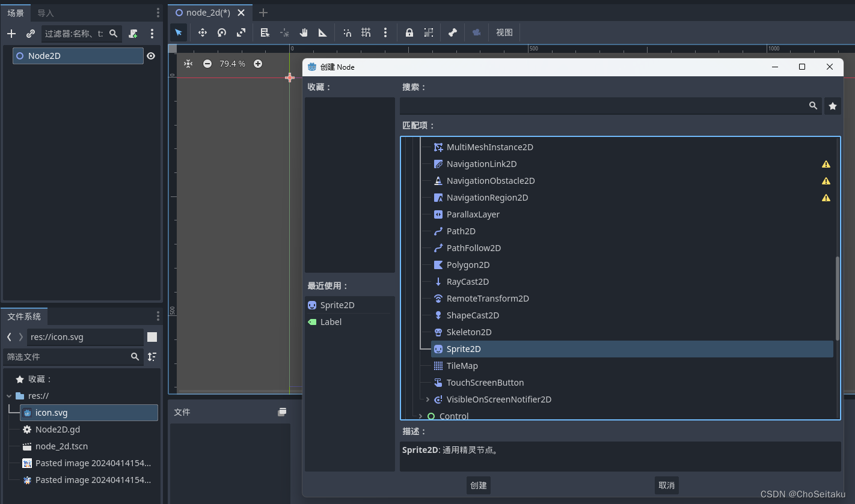
Task: Activate Move Mode tool
Action: (203, 32)
